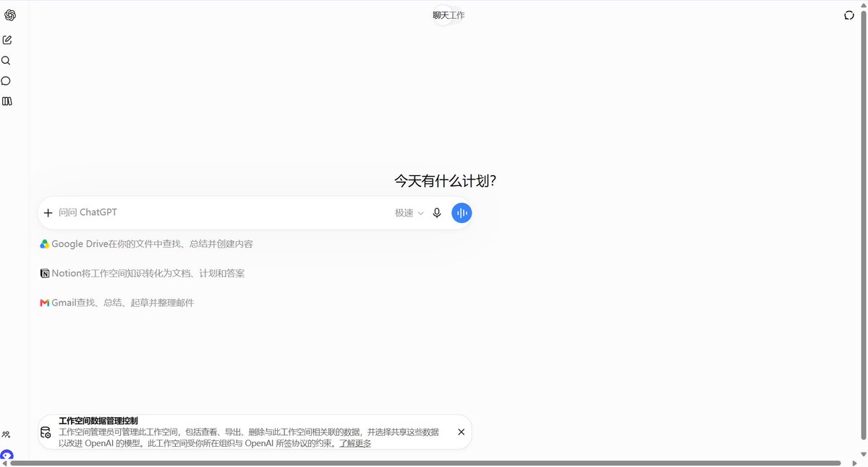
Task: Open the chats speech bubble icon
Action: 6,81
